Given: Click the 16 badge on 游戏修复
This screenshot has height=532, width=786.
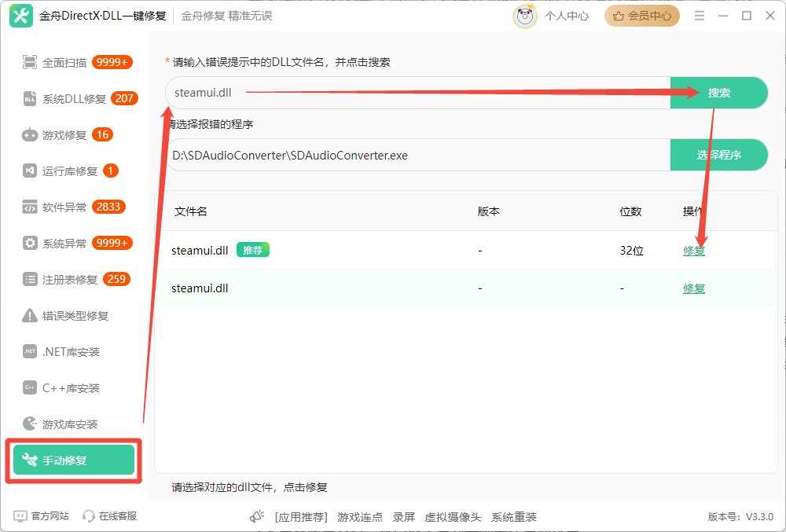Looking at the screenshot, I should click(103, 134).
